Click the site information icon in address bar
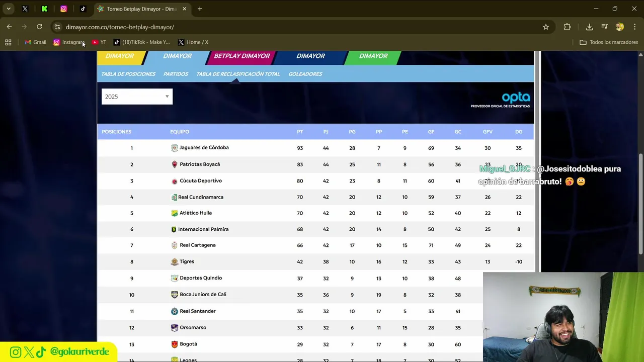The image size is (644, 362). coord(57,27)
